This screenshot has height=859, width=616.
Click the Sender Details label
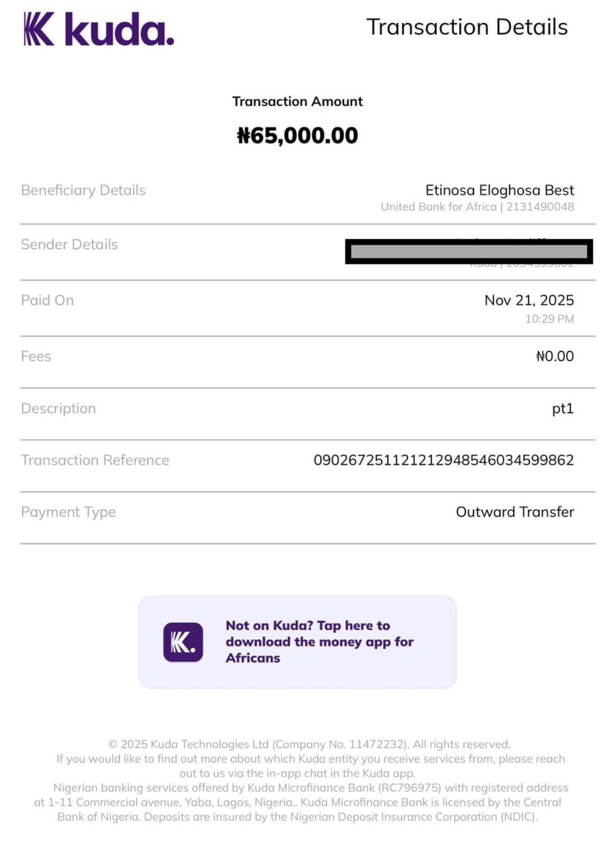[x=69, y=245]
